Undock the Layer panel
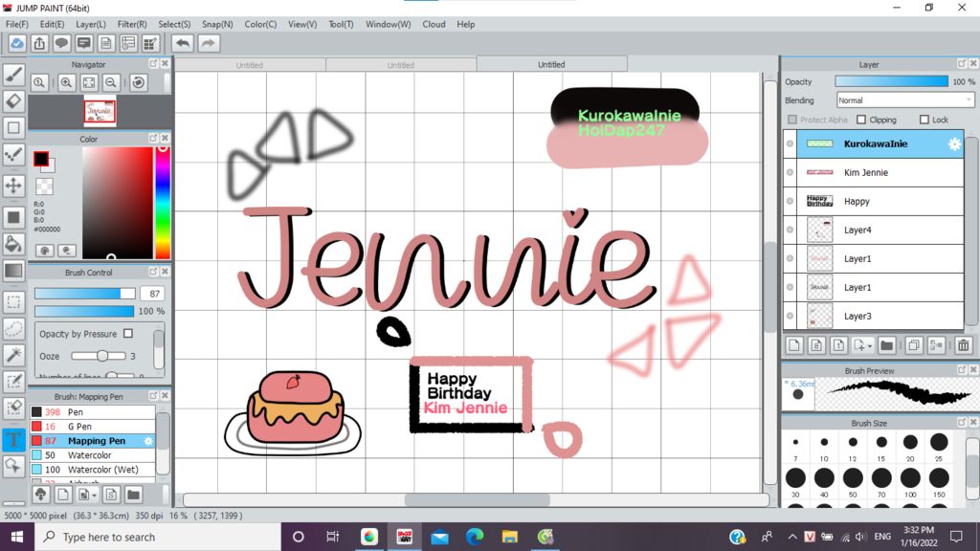Image resolution: width=980 pixels, height=551 pixels. click(962, 64)
